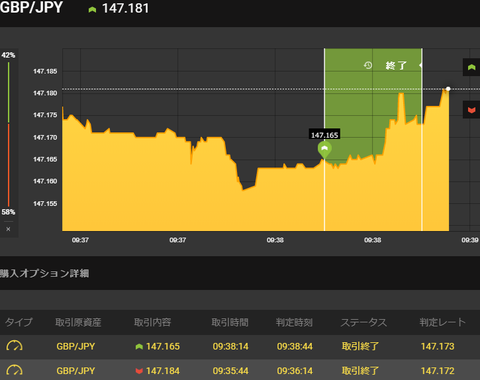Close the sentiment bar with the X icon
The height and width of the screenshot is (380, 480).
click(x=8, y=229)
